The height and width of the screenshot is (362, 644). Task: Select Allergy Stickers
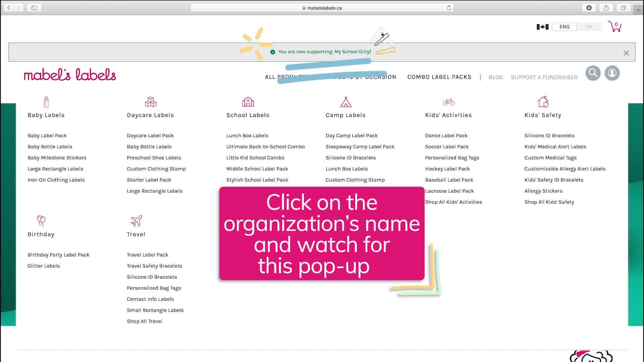click(x=543, y=191)
